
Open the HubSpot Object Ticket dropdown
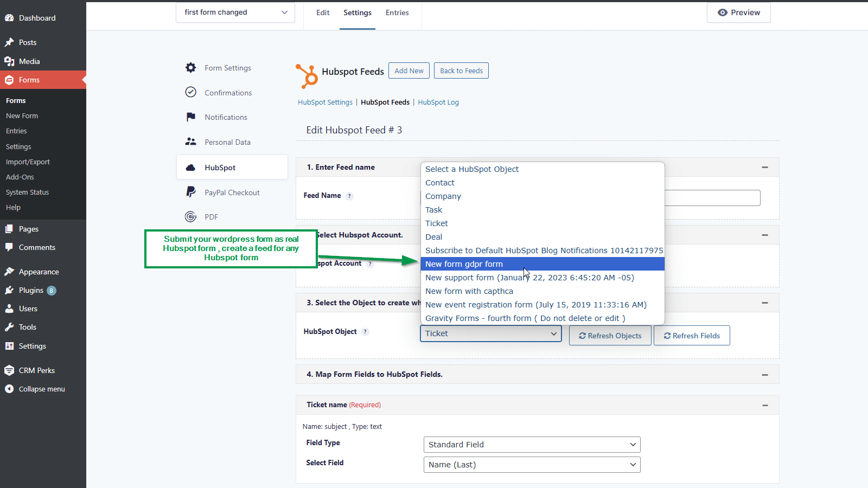(490, 333)
